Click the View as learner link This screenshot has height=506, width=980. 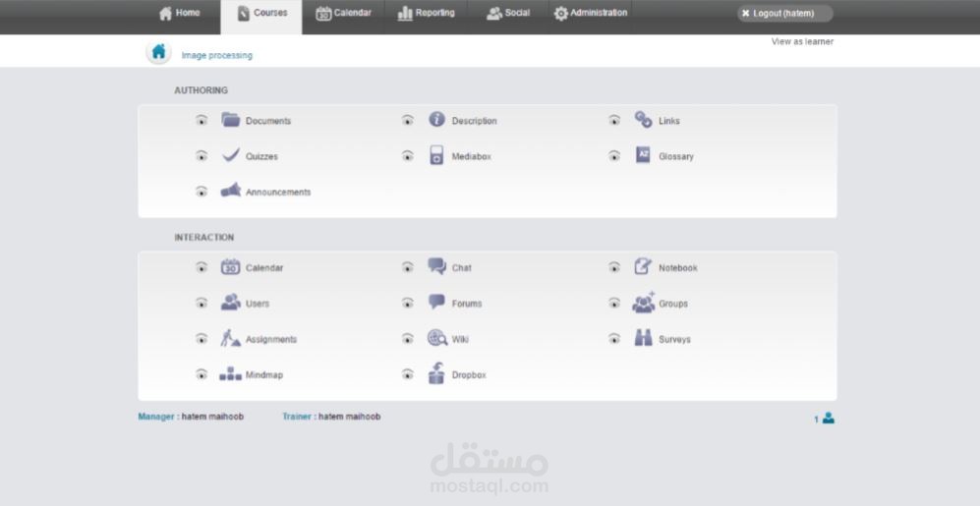point(802,41)
